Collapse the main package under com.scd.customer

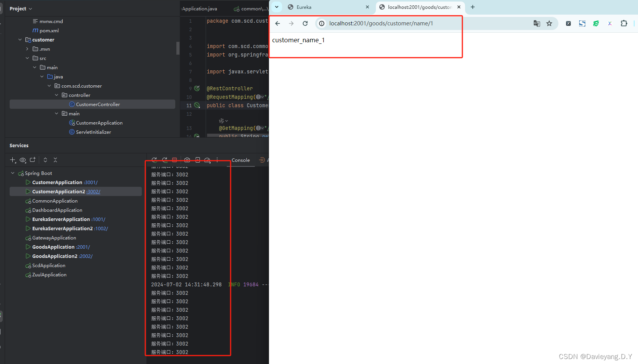click(56, 113)
